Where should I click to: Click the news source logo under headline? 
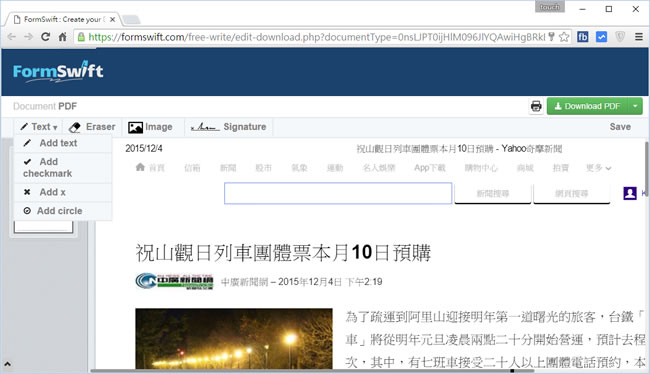174,282
